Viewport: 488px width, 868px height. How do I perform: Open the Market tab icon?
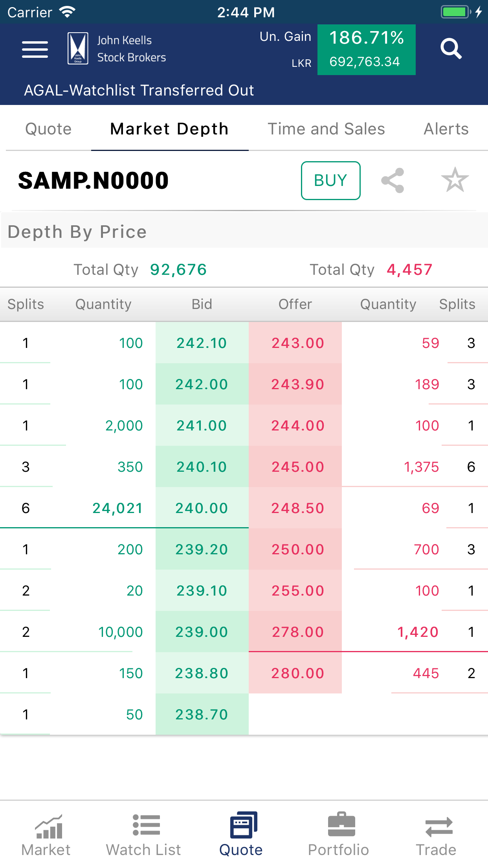(49, 826)
